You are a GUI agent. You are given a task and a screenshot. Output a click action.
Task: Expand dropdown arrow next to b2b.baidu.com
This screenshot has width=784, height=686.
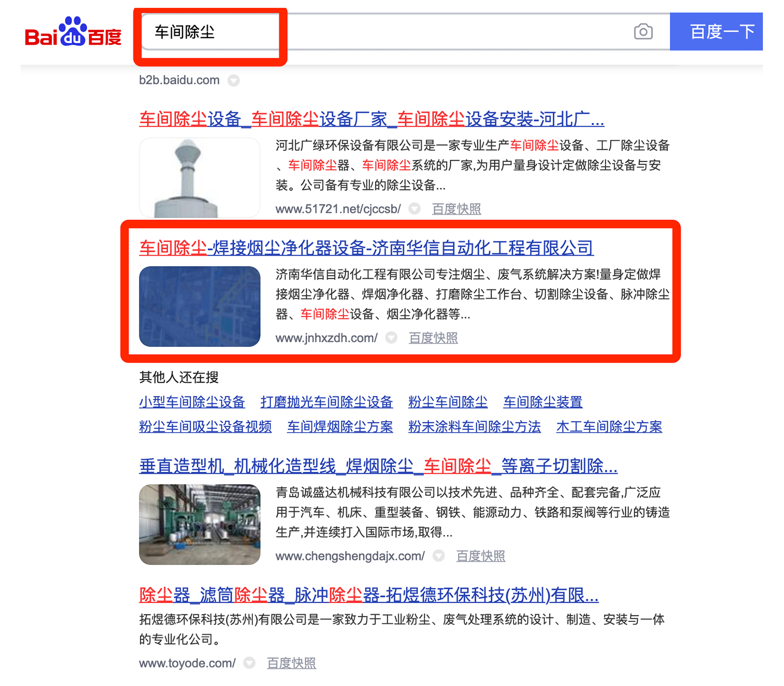click(234, 80)
